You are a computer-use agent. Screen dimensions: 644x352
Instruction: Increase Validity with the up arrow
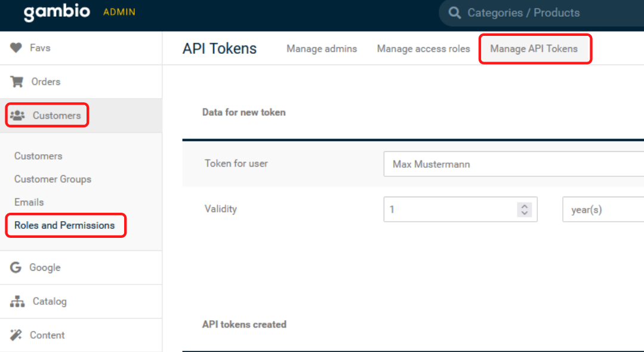525,206
